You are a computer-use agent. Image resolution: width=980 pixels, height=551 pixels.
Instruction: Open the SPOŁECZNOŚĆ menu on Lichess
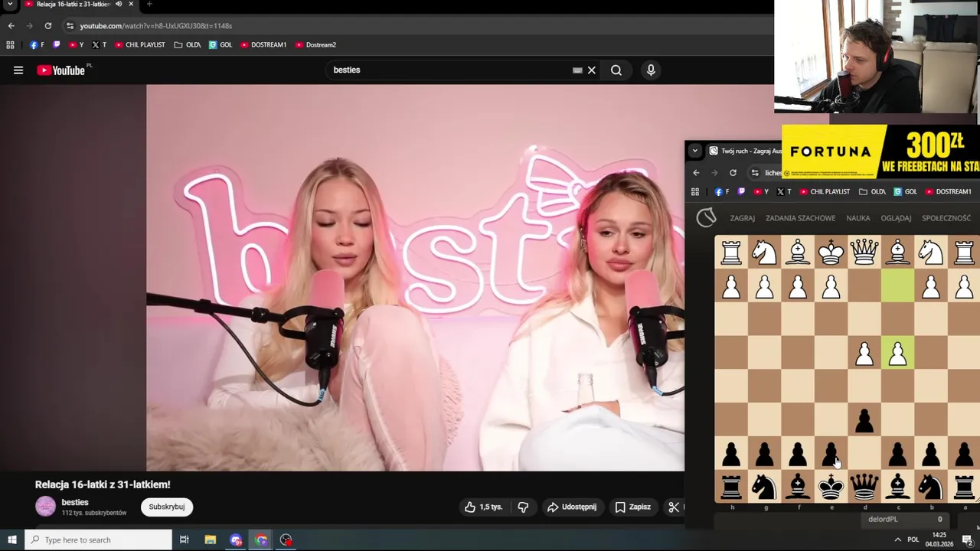pyautogui.click(x=946, y=218)
